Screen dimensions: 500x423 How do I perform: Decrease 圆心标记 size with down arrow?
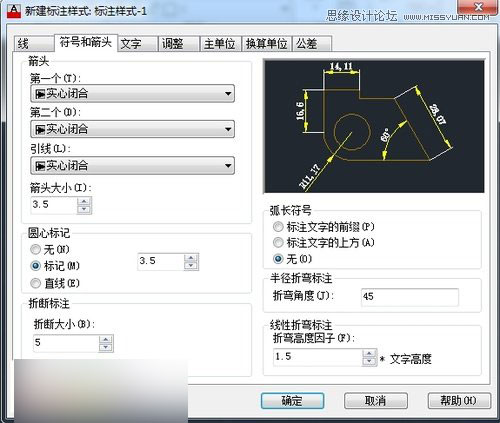[191, 266]
